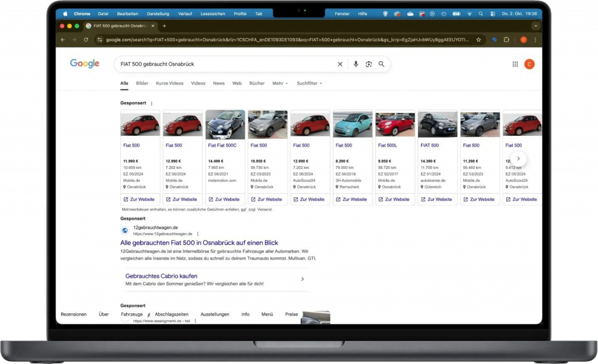Expand Gebrauchtes Cabrio kaufen chevron

303,279
